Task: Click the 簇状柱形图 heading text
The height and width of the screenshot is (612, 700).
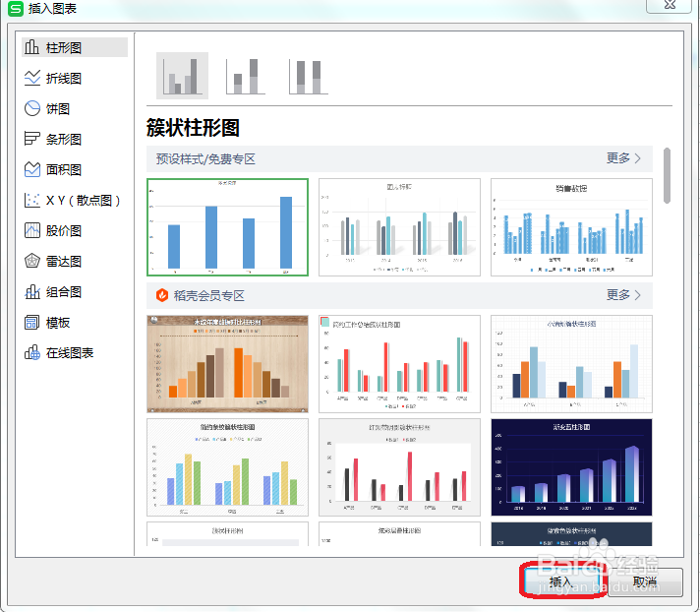Action: tap(193, 128)
